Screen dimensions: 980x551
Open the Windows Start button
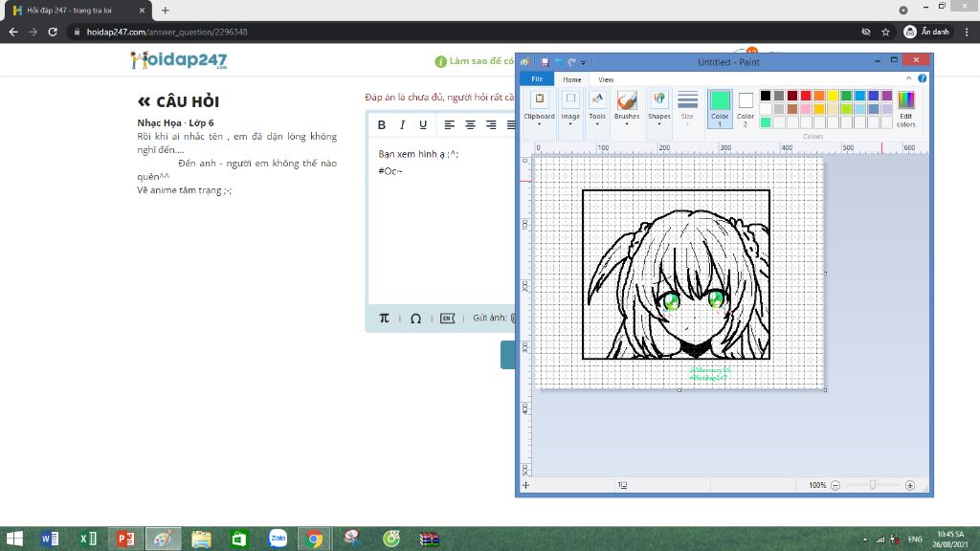[13, 539]
